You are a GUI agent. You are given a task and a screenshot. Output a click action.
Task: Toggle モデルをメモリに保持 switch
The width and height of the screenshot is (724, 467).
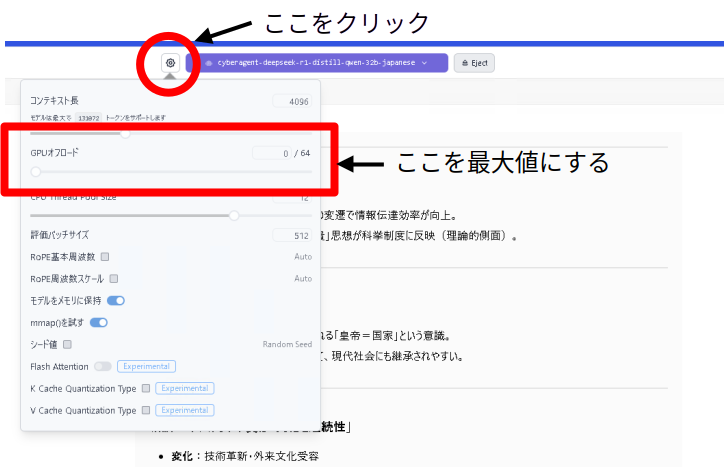pos(116,301)
